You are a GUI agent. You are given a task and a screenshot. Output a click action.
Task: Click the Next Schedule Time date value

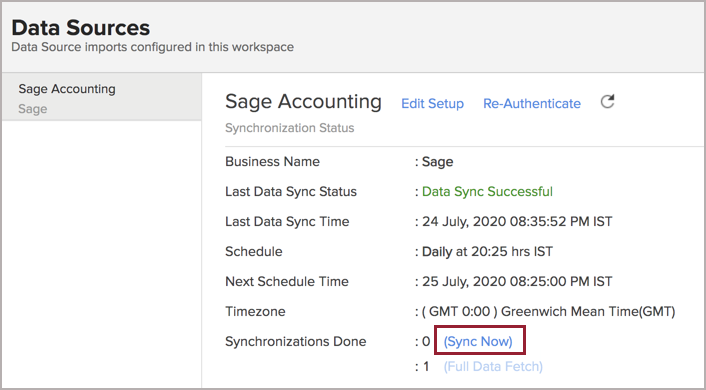tap(517, 281)
